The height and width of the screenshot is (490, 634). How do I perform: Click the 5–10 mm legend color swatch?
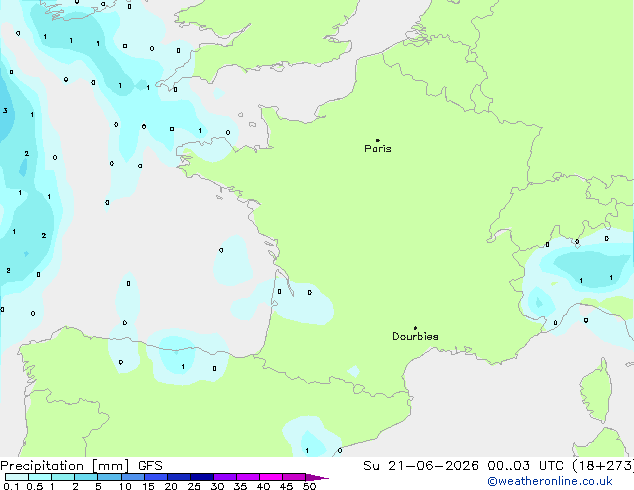pos(110,477)
